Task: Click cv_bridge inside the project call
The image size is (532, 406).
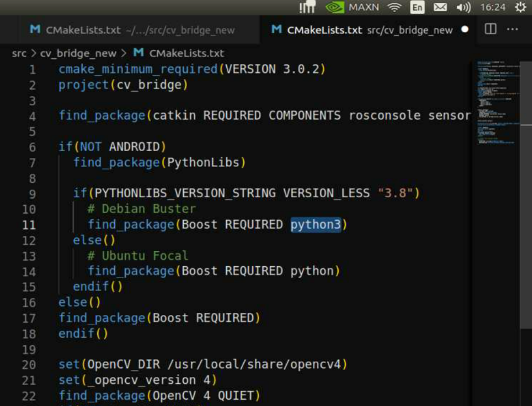Action: point(149,85)
